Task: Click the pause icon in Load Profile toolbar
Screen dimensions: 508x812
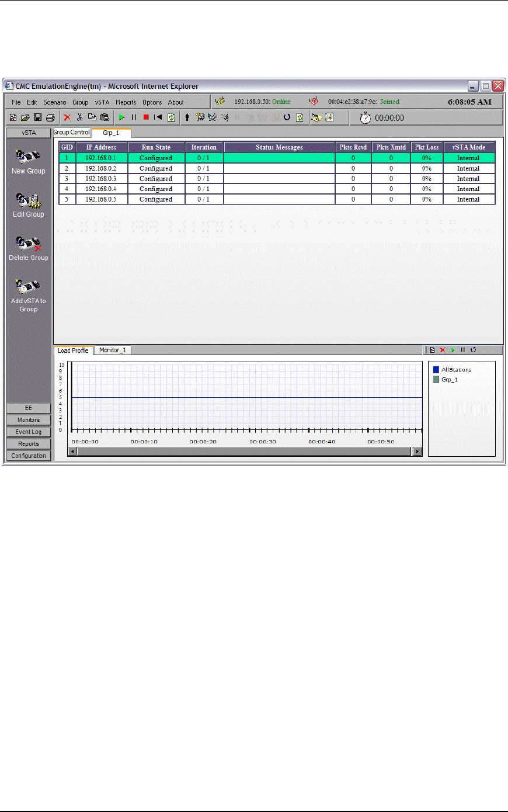Action: pyautogui.click(x=462, y=350)
